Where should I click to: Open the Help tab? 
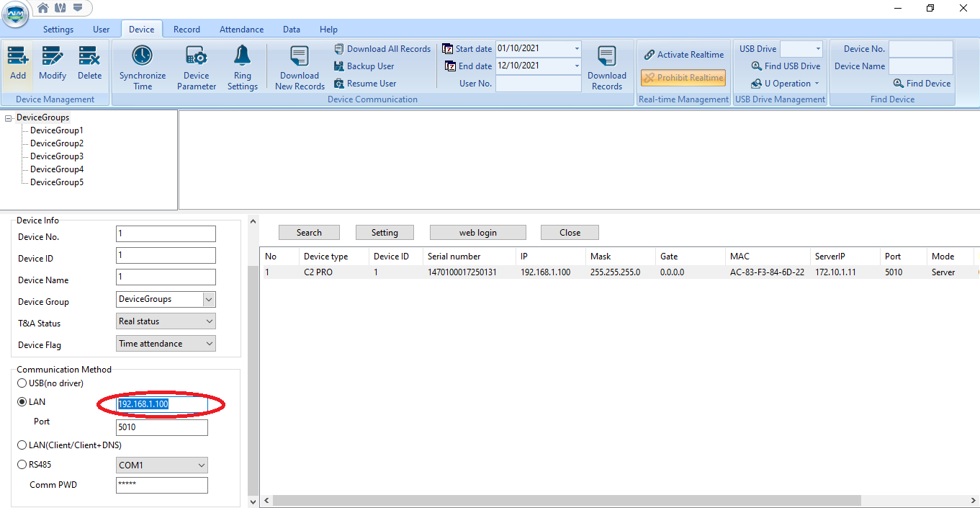point(328,30)
